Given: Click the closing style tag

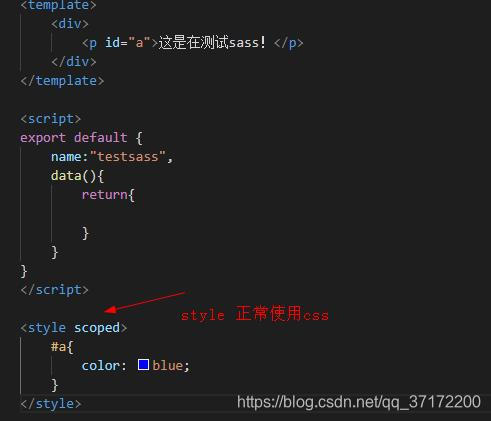Looking at the screenshot, I should [x=51, y=404].
